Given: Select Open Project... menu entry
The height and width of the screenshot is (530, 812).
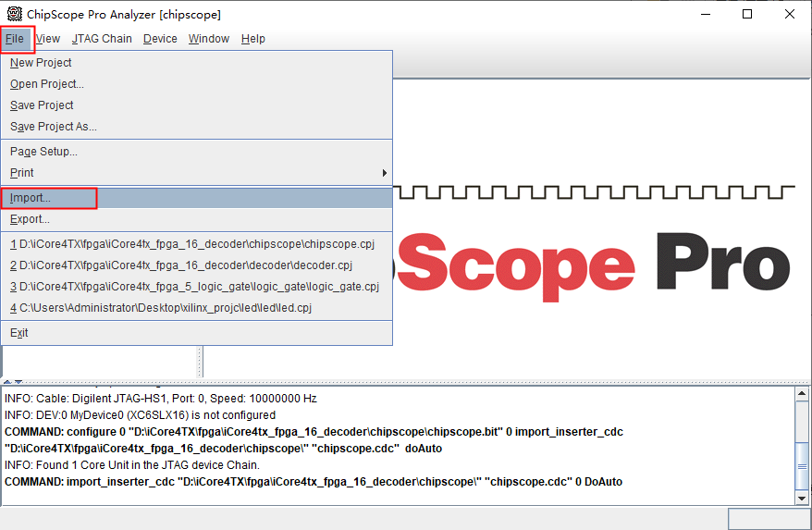Looking at the screenshot, I should [47, 84].
